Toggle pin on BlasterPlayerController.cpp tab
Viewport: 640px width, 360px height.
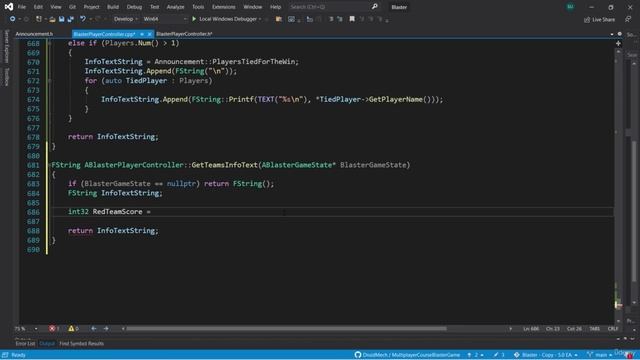(142, 34)
